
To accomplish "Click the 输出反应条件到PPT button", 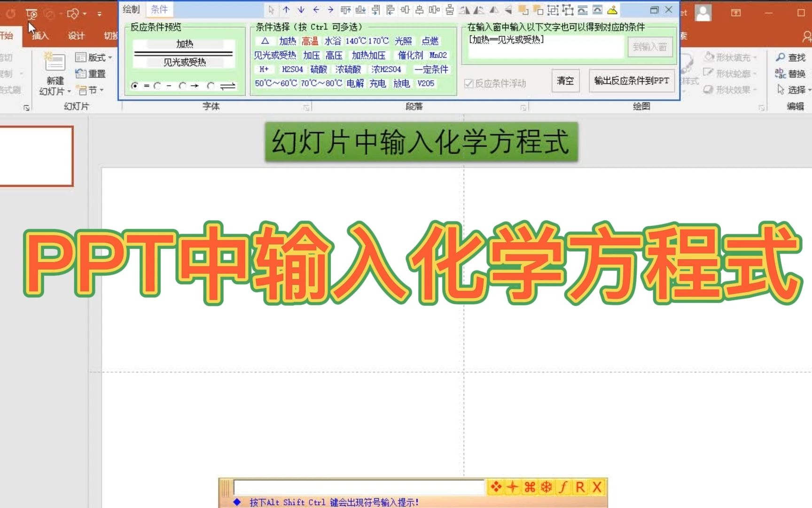I will pos(632,80).
